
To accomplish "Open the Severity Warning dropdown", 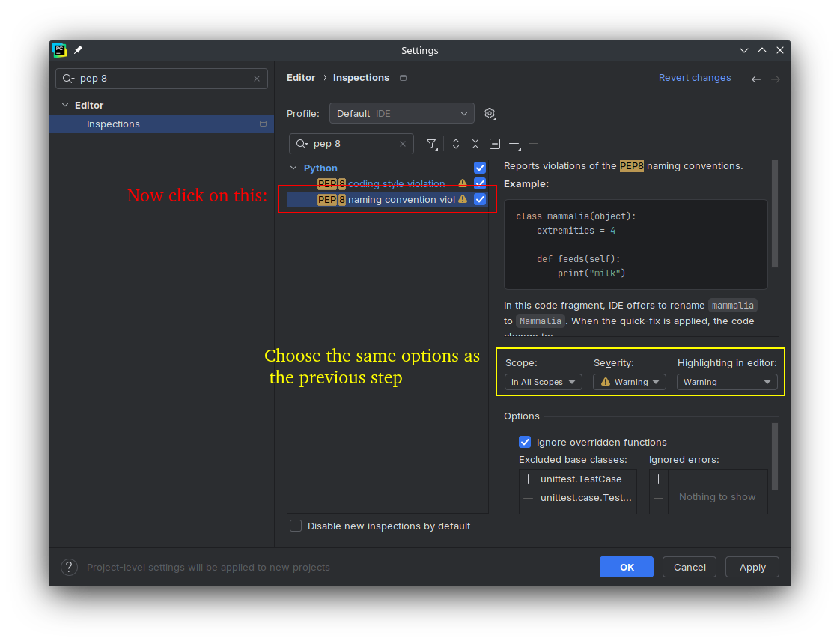I will [x=630, y=382].
